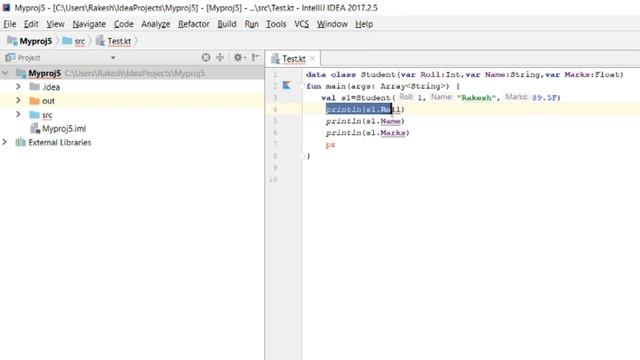
Task: Open the Run menu
Action: tap(251, 24)
